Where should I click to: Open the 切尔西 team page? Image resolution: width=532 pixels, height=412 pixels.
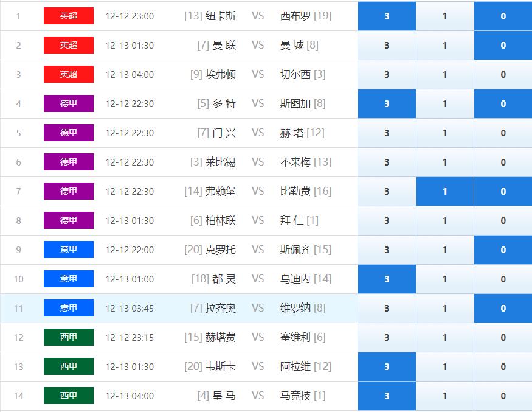pyautogui.click(x=295, y=74)
